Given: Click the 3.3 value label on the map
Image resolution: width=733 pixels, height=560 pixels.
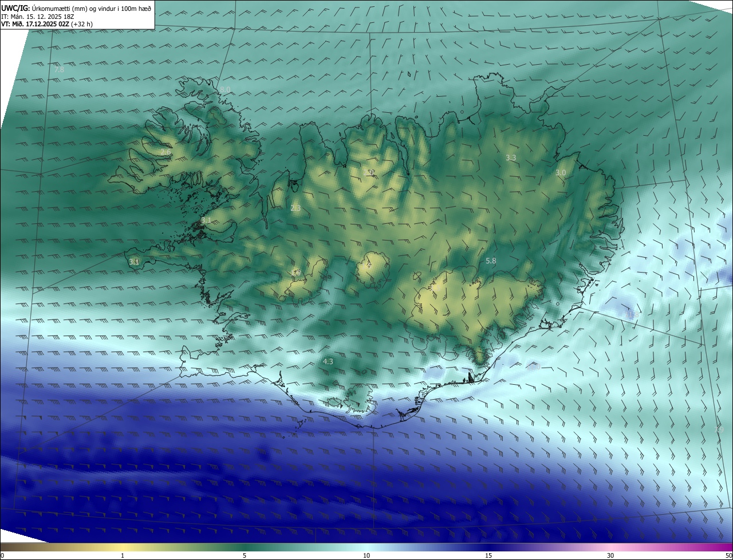Looking at the screenshot, I should [511, 157].
